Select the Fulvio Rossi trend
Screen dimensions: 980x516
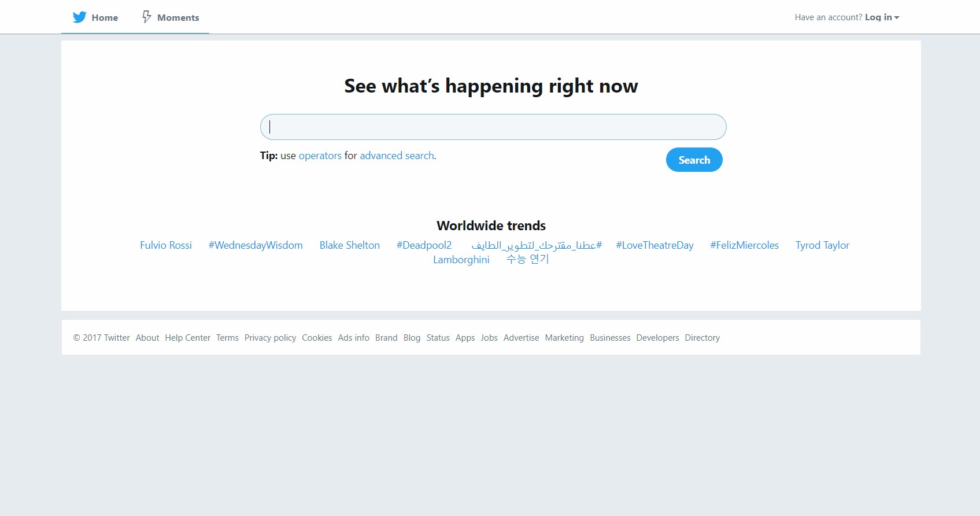click(x=166, y=245)
